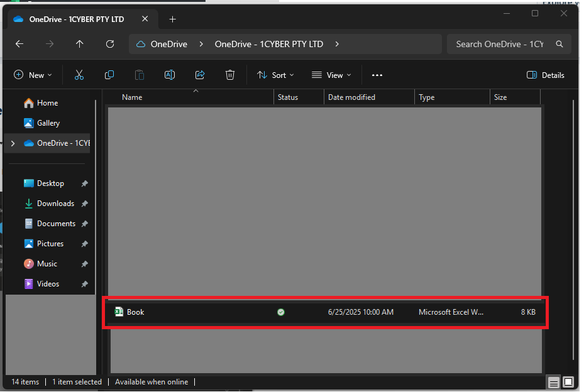Open Documents quick access folder
The image size is (584, 392).
[50, 224]
